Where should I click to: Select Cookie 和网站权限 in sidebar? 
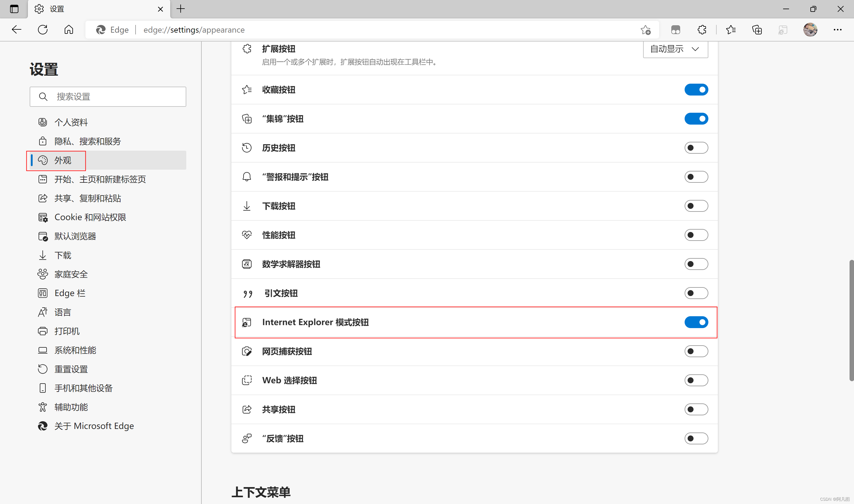[x=90, y=217]
